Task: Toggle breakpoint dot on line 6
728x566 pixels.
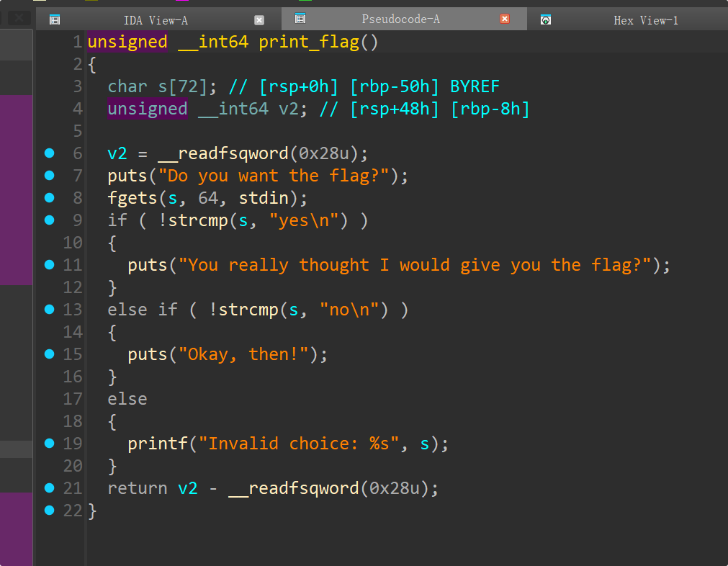Action: (x=49, y=153)
